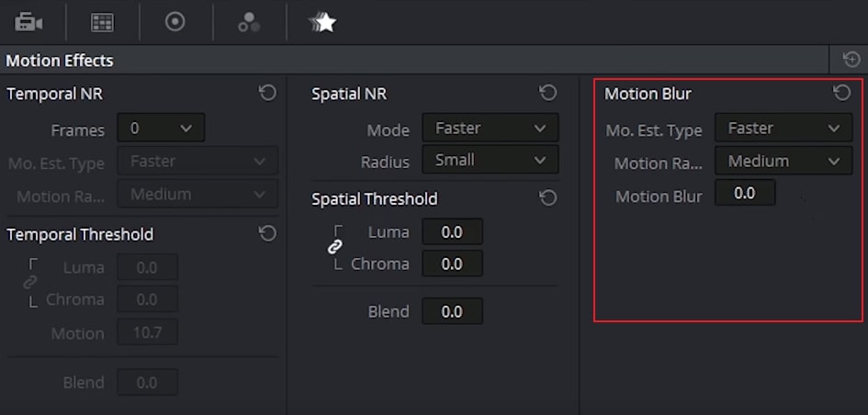Reset the Temporal Threshold section
This screenshot has width=868, height=415.
(267, 233)
